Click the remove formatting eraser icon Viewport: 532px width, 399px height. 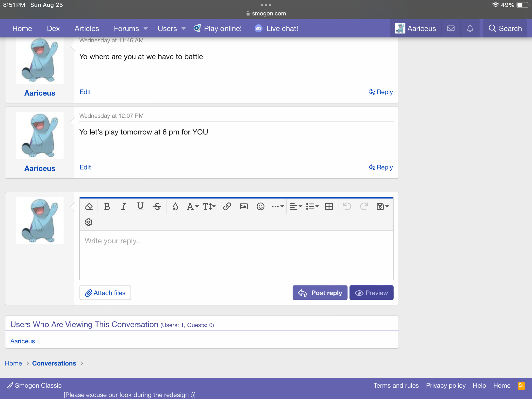[x=89, y=206]
